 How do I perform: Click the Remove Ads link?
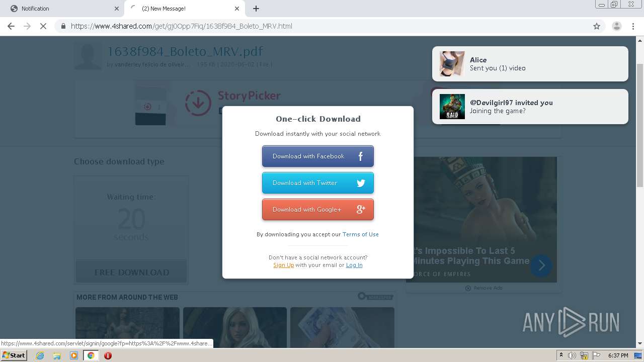(x=484, y=288)
